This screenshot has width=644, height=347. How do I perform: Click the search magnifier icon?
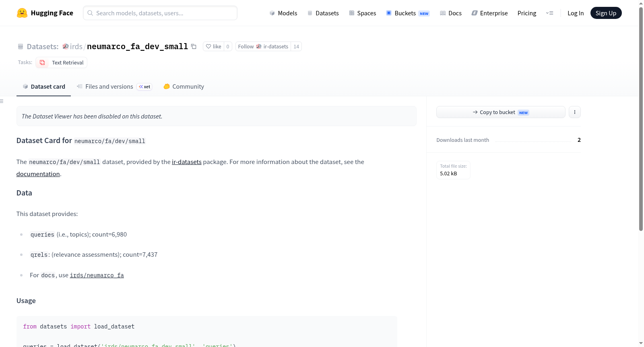click(90, 13)
